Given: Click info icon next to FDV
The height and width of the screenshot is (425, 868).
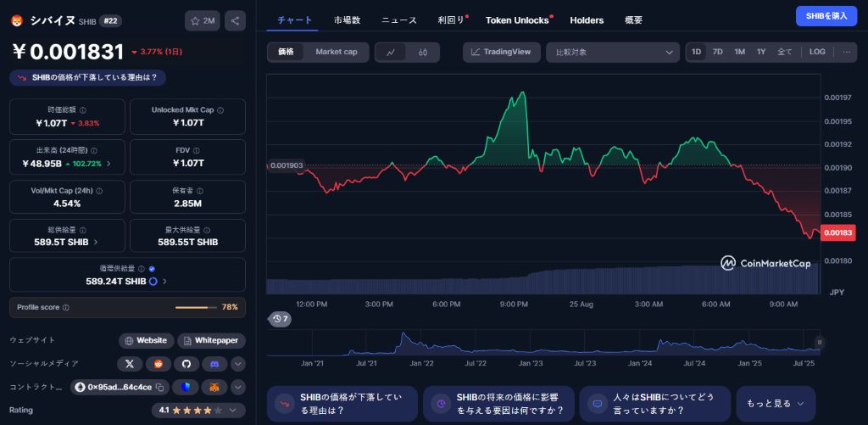Looking at the screenshot, I should click(x=197, y=151).
